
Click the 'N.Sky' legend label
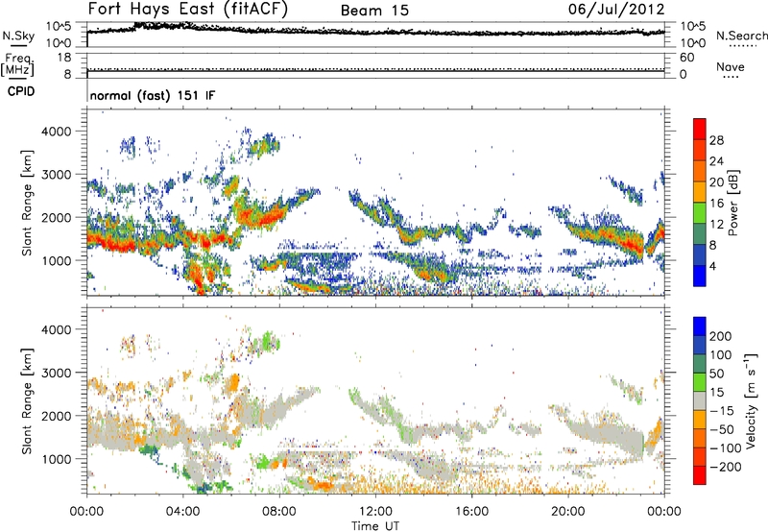pyautogui.click(x=18, y=36)
